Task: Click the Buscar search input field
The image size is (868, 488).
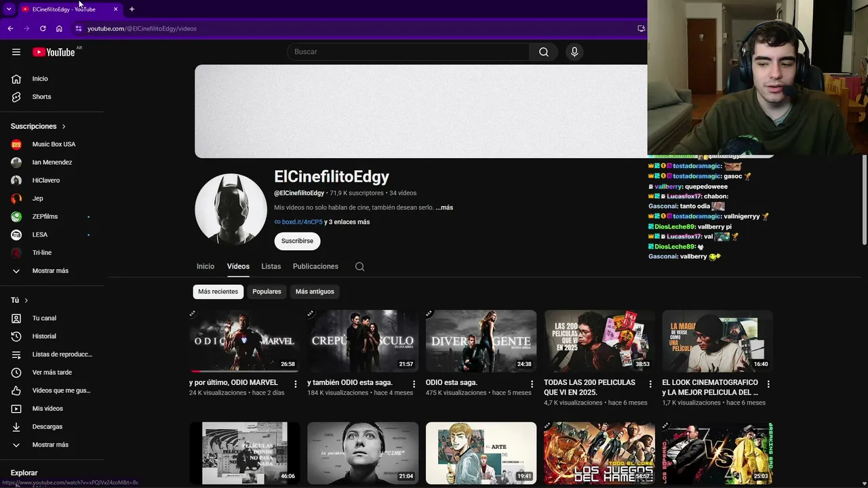Action: coord(408,52)
